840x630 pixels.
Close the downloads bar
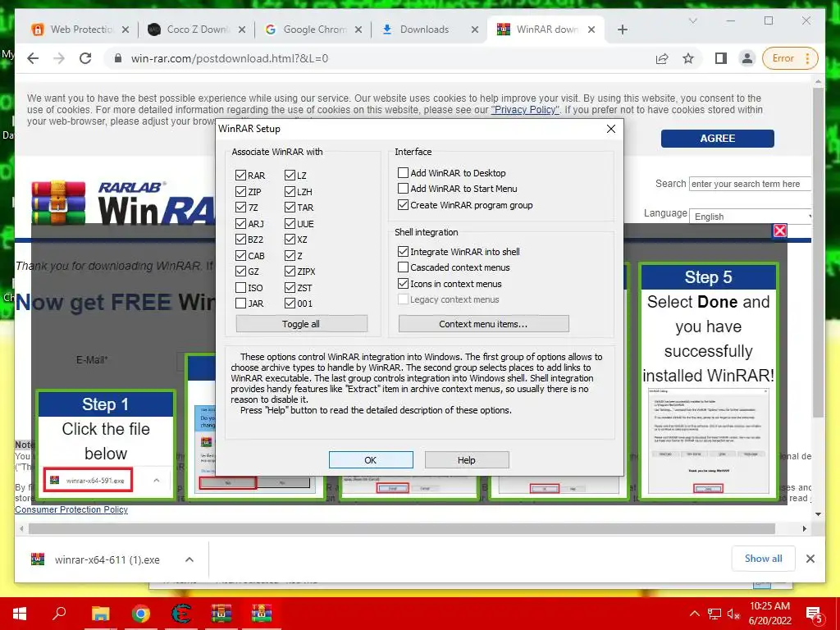[810, 559]
